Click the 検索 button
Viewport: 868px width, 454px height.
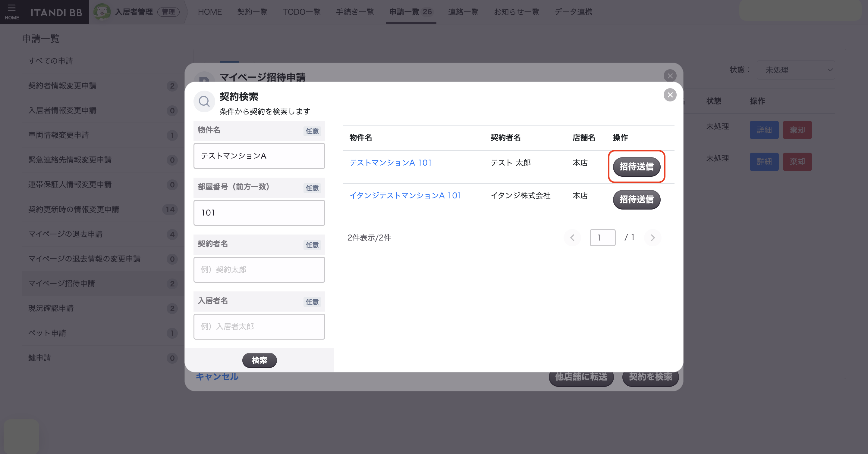coord(259,360)
